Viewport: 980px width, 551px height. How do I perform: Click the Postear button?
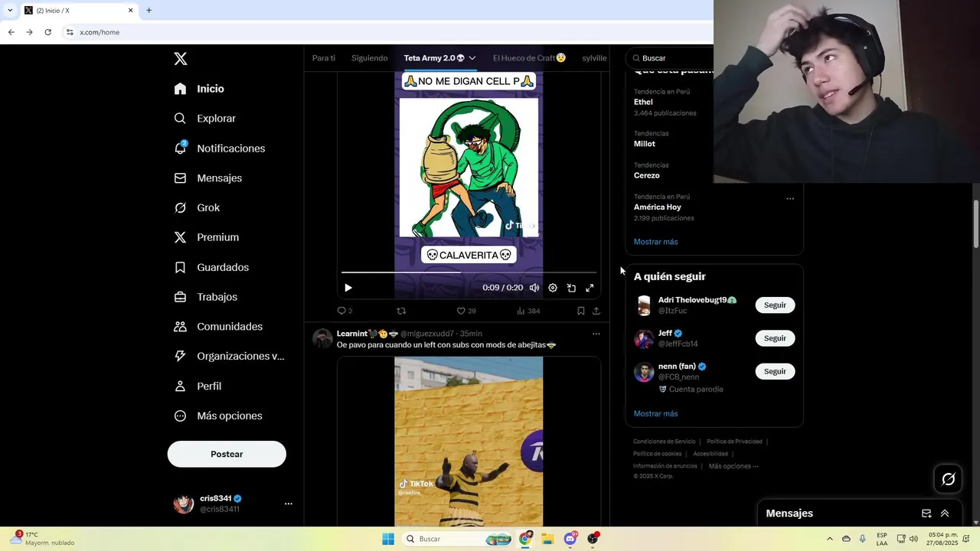click(x=227, y=454)
